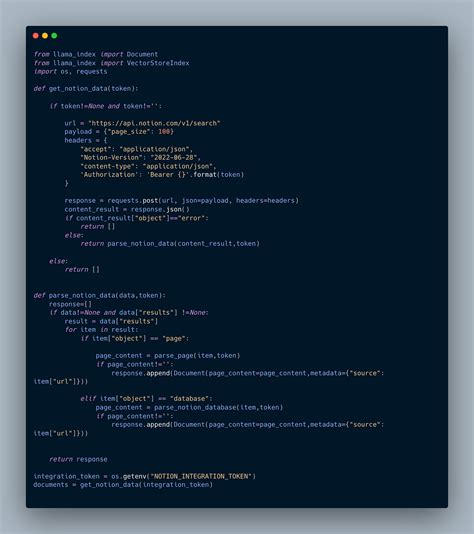Screen dimensions: 474x534
Task: Click the red close window dot
Action: [x=36, y=35]
